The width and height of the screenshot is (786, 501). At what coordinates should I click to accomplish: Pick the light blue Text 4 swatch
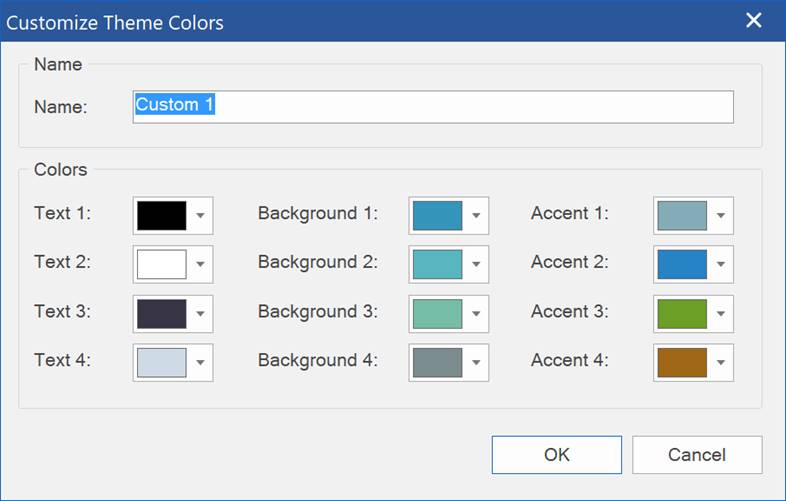point(161,363)
